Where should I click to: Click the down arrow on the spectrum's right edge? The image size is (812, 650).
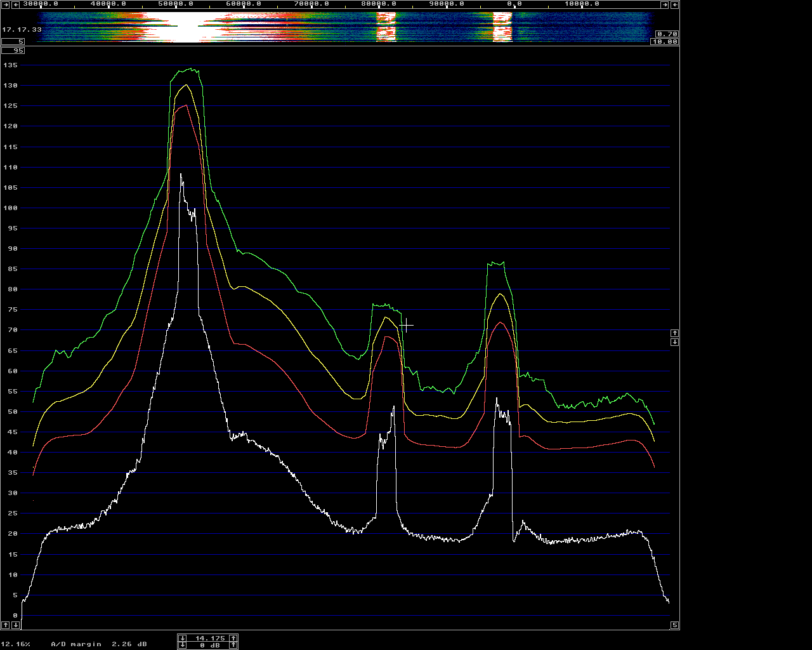(x=675, y=342)
